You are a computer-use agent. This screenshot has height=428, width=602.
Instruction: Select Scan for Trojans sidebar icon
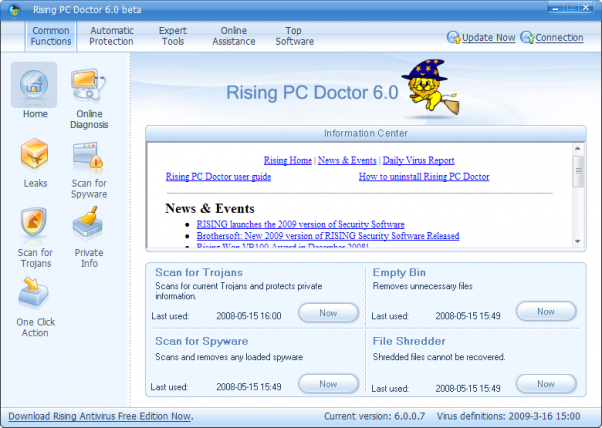point(34,223)
